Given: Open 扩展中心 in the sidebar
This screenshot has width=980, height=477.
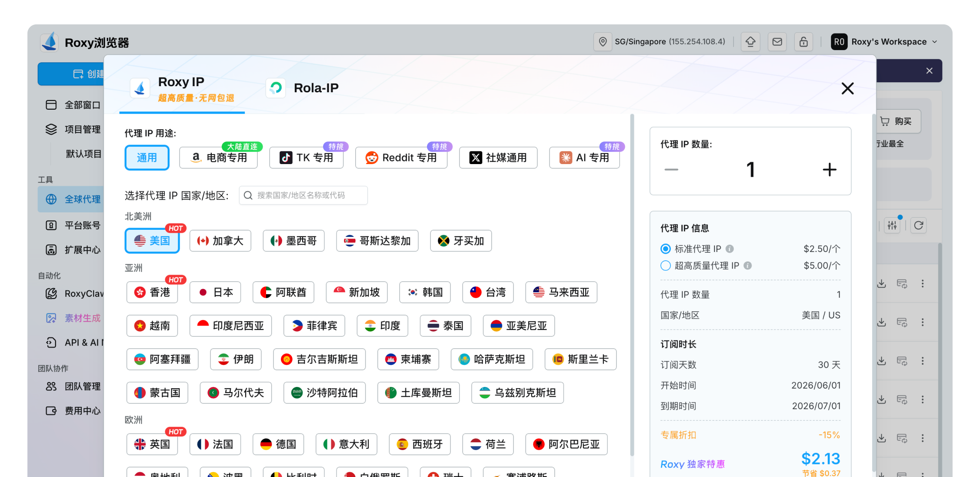Looking at the screenshot, I should [x=73, y=250].
